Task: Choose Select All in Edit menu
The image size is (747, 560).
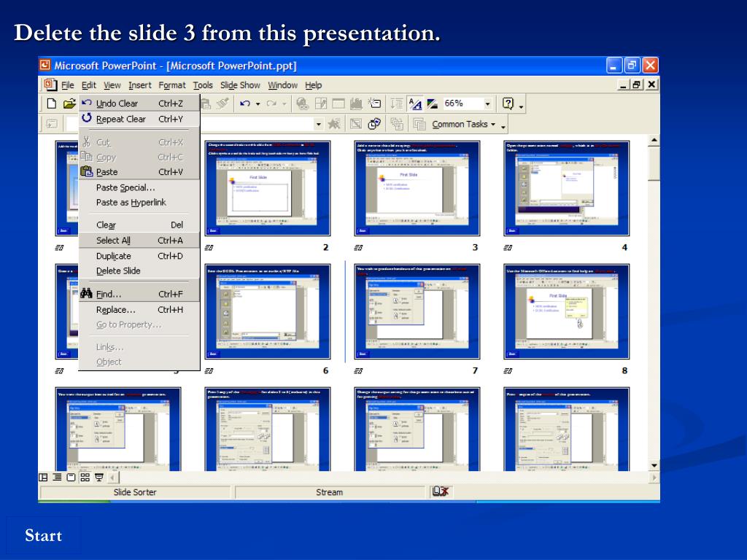Action: (x=139, y=241)
